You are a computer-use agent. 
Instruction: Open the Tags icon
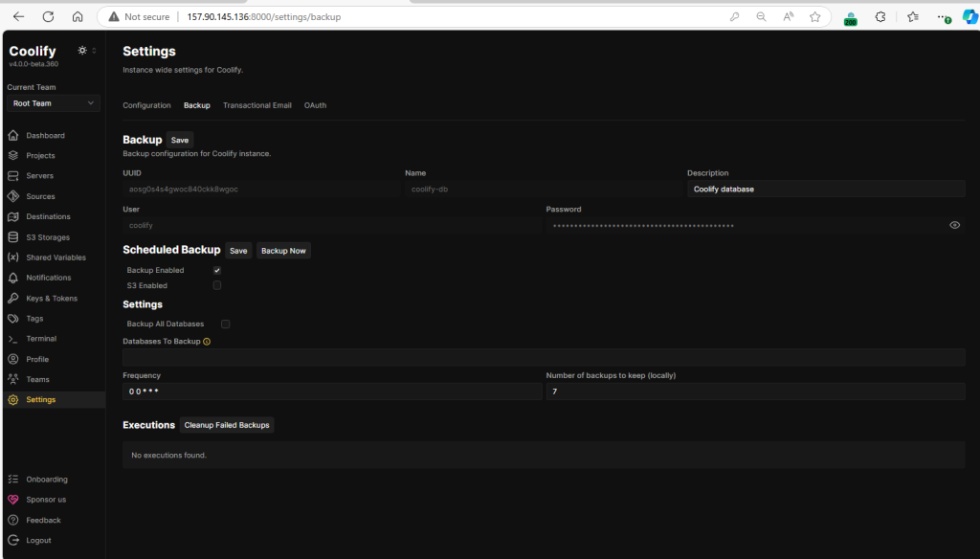point(13,319)
